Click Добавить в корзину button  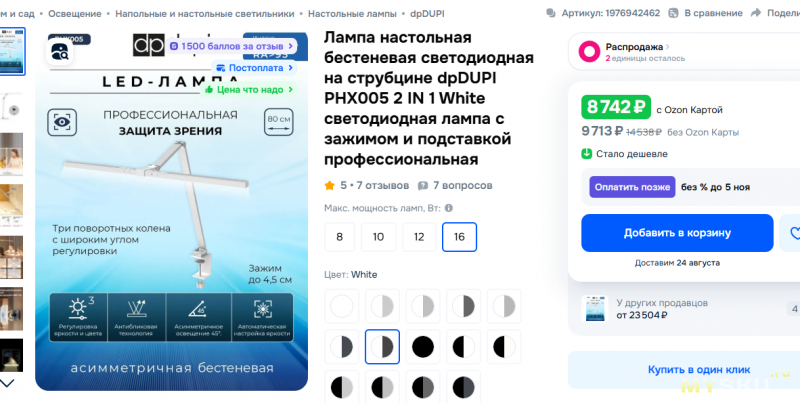677,233
